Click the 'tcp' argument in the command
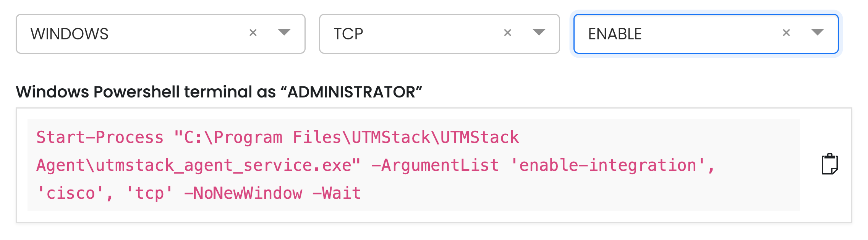This screenshot has width=868, height=240. pyautogui.click(x=149, y=193)
